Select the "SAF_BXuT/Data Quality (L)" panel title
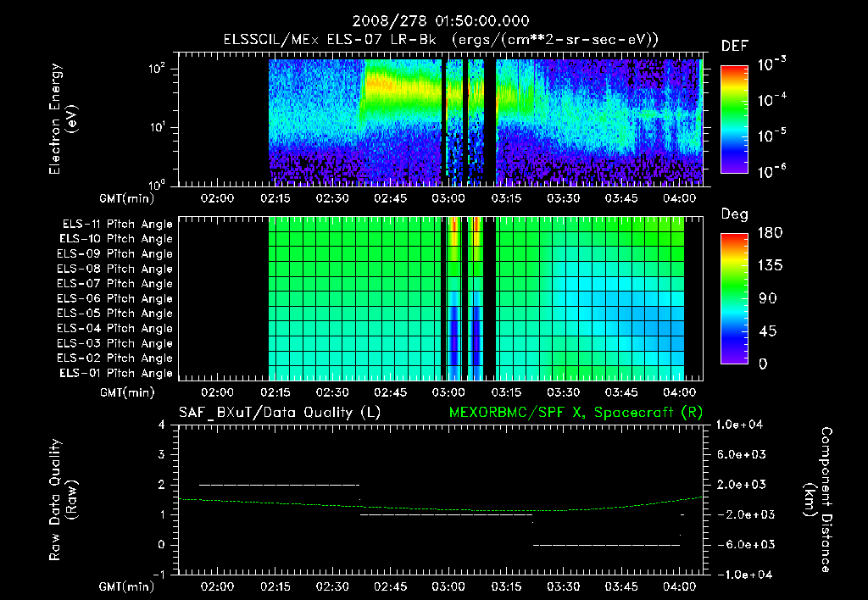This screenshot has height=600, width=868. point(280,413)
